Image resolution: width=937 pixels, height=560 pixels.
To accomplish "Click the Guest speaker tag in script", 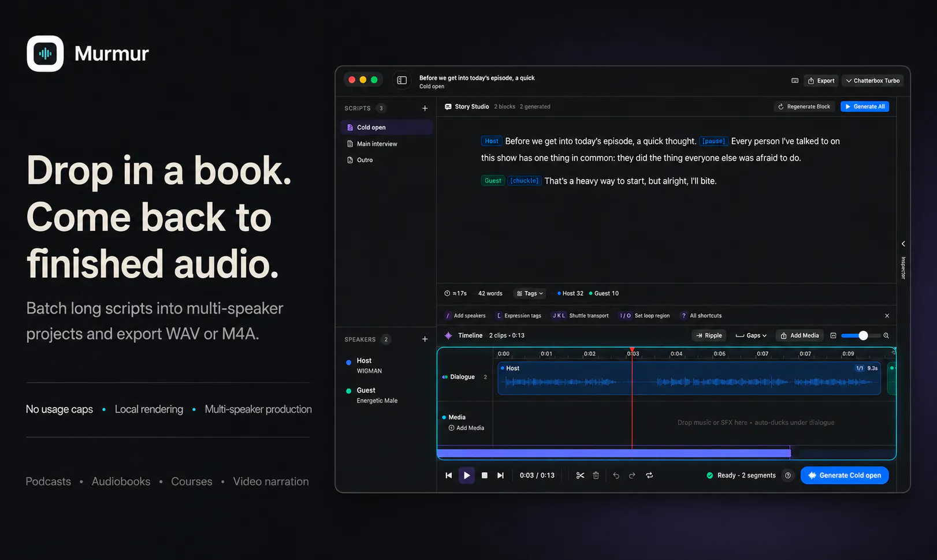I will 493,181.
